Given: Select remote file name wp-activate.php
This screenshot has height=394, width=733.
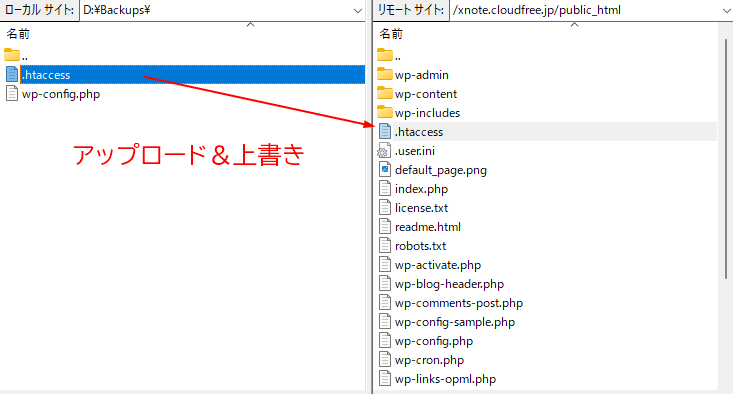Looking at the screenshot, I should (x=438, y=265).
